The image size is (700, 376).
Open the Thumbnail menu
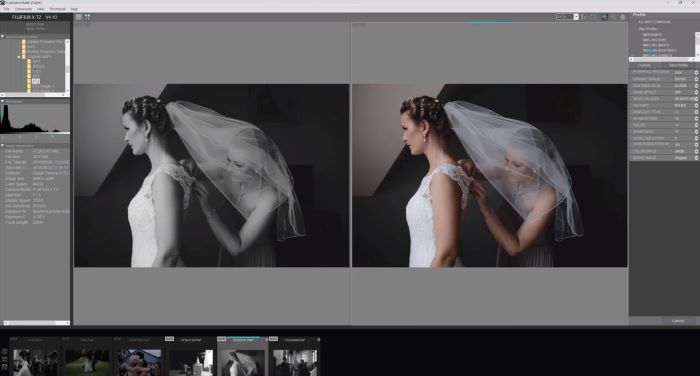point(58,9)
